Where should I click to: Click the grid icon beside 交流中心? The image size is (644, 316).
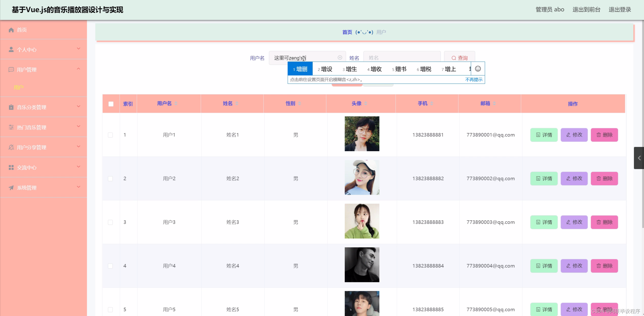(x=11, y=168)
